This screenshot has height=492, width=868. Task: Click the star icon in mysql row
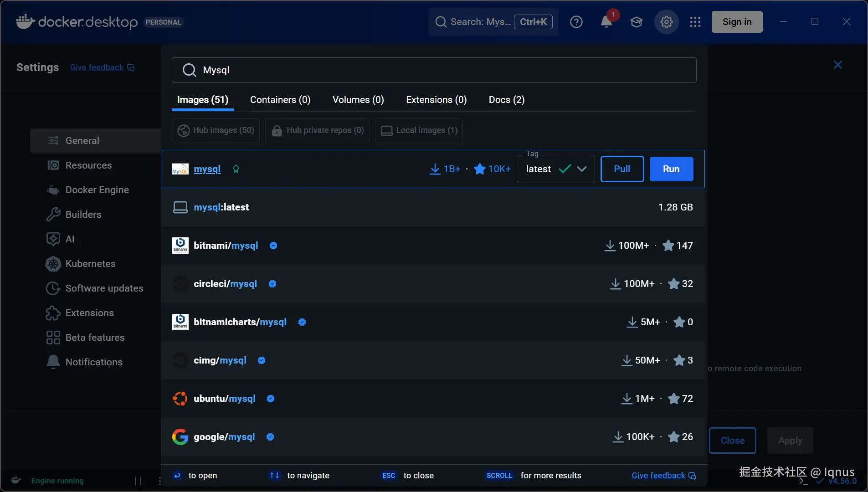click(x=479, y=169)
